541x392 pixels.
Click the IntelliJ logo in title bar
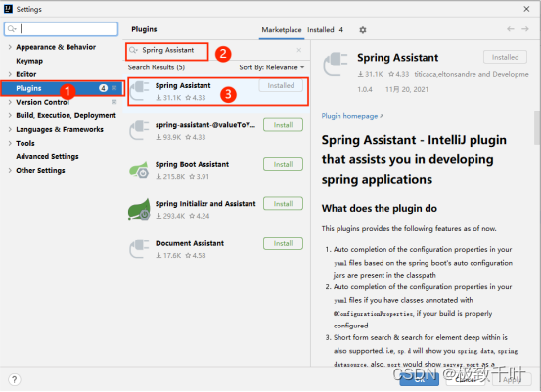[x=8, y=9]
